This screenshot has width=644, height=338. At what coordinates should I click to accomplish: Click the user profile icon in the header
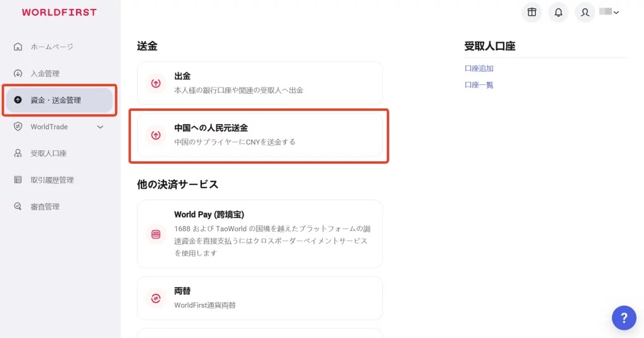point(585,13)
